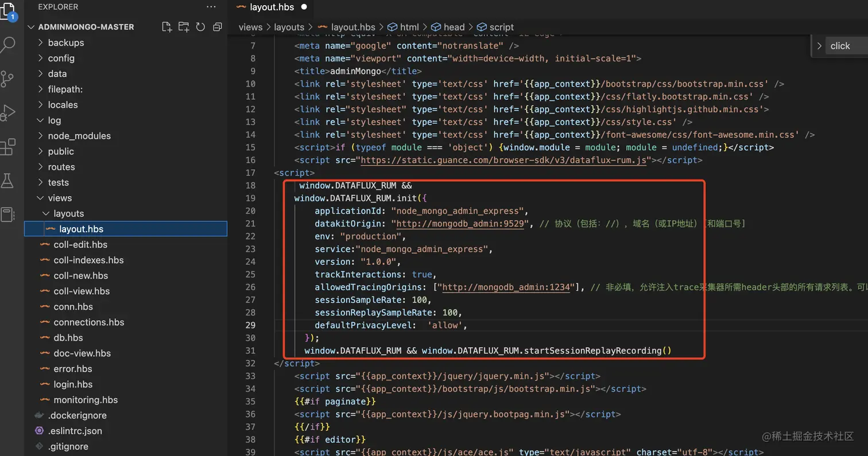
Task: Open the .eslintrc.json file
Action: 126,430
